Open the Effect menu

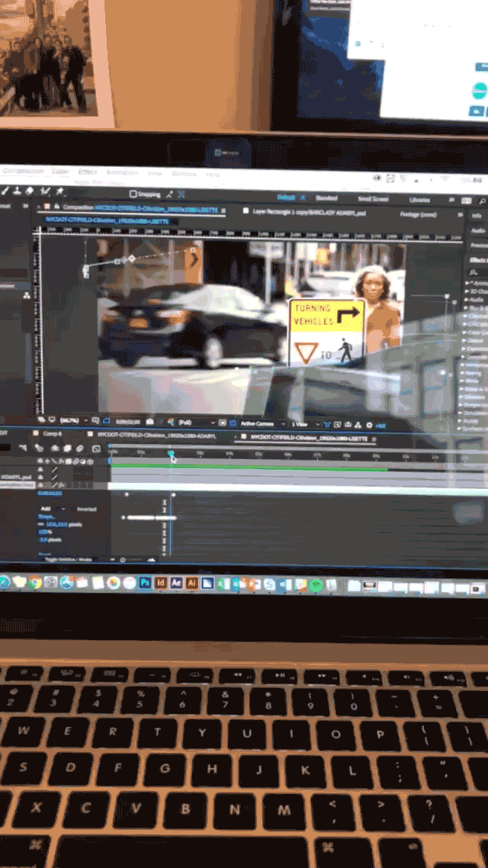coord(88,172)
